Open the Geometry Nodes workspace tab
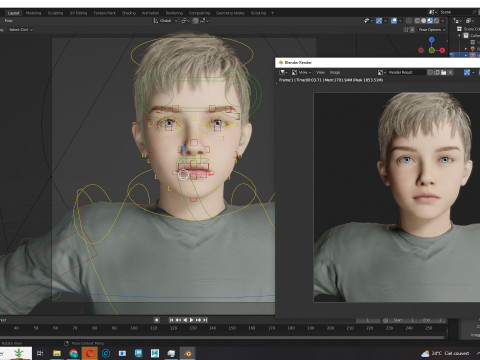480x360 pixels. (230, 13)
